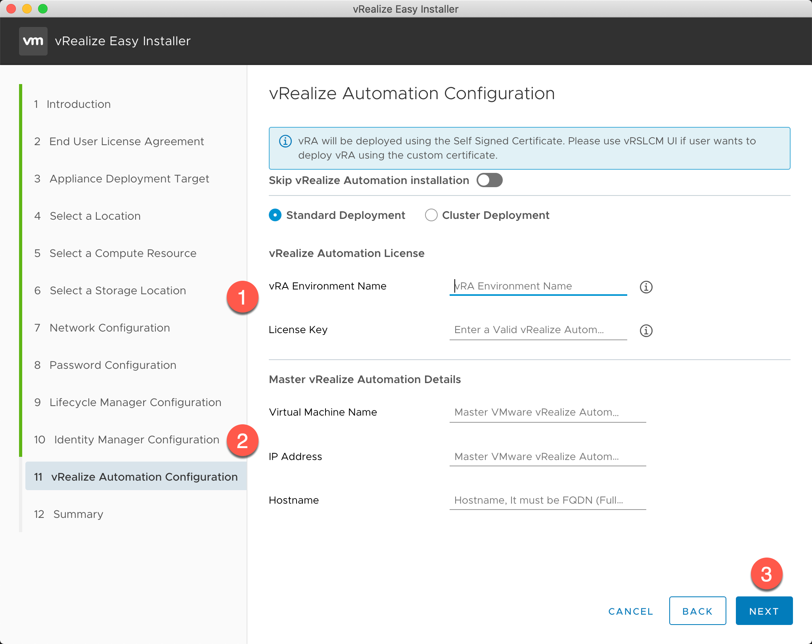Image resolution: width=812 pixels, height=644 pixels.
Task: Click the red macOS close window button
Action: 11,9
